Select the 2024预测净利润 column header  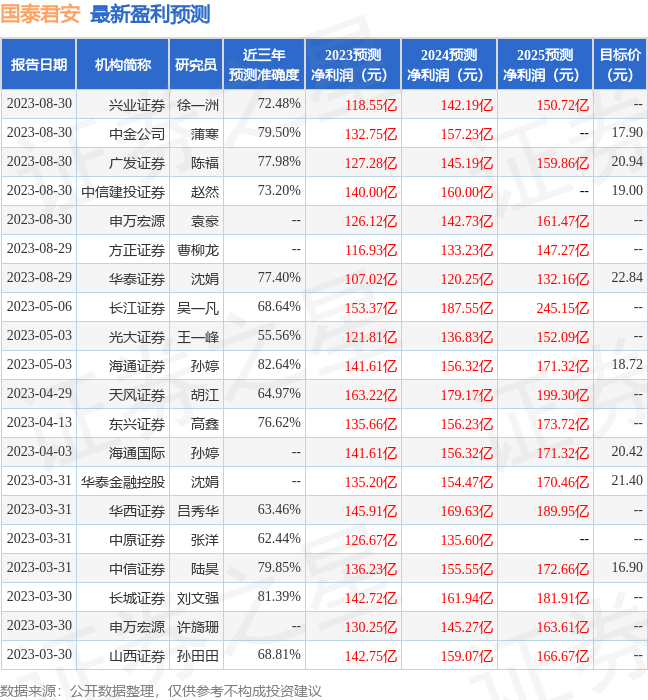(449, 65)
